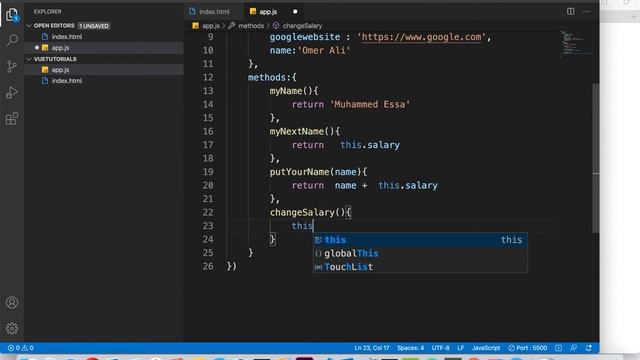Click the 1 UNSAVED badge
The height and width of the screenshot is (360, 640).
click(94, 26)
